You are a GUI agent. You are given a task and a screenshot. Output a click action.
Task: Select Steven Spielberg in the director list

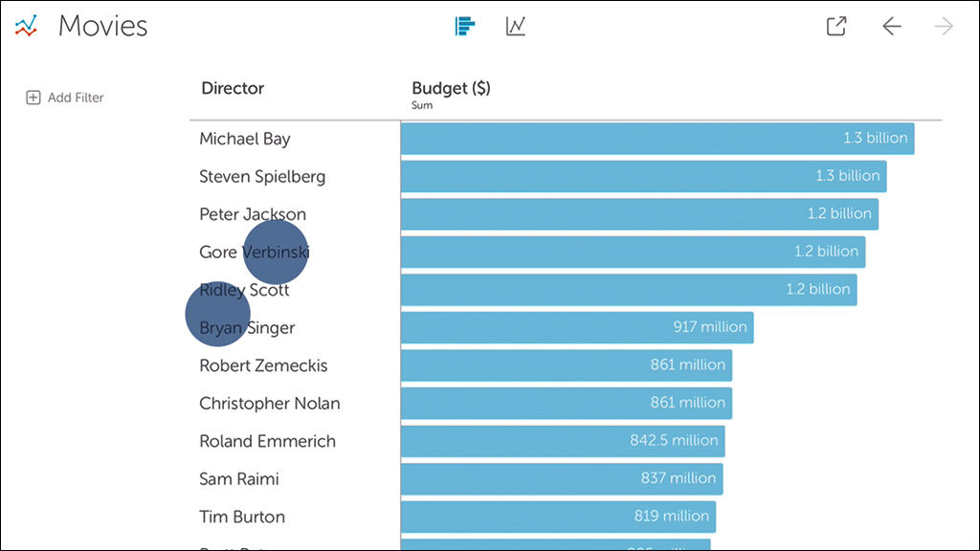point(262,176)
